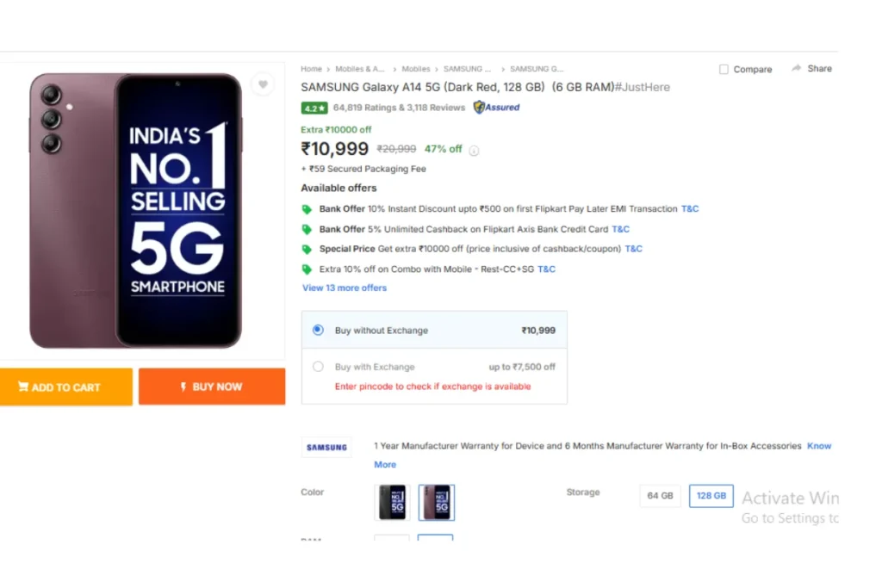Click the wishlist heart icon

(263, 84)
